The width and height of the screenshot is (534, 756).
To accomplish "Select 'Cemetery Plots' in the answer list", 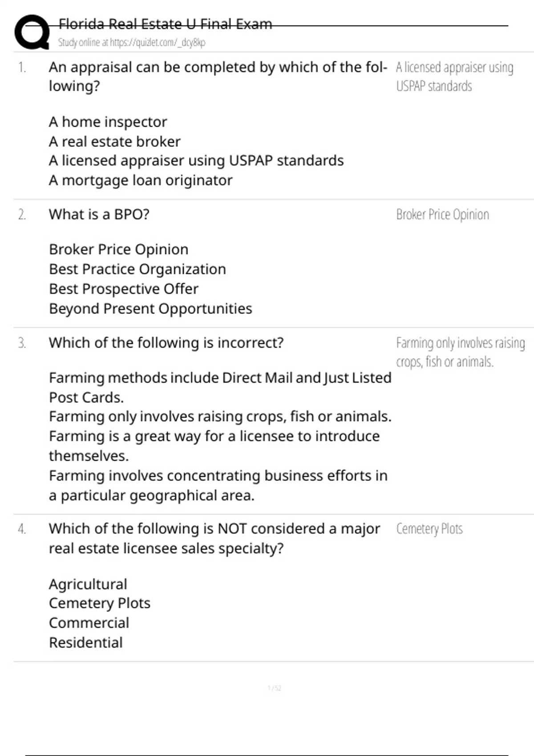I will [x=99, y=603].
